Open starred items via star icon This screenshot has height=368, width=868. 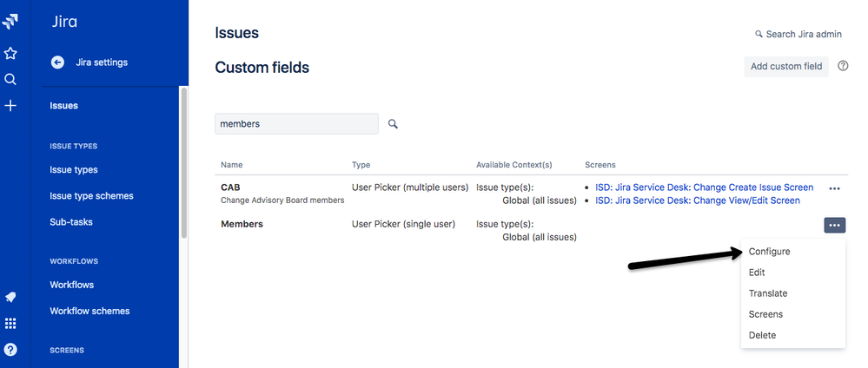pos(10,54)
